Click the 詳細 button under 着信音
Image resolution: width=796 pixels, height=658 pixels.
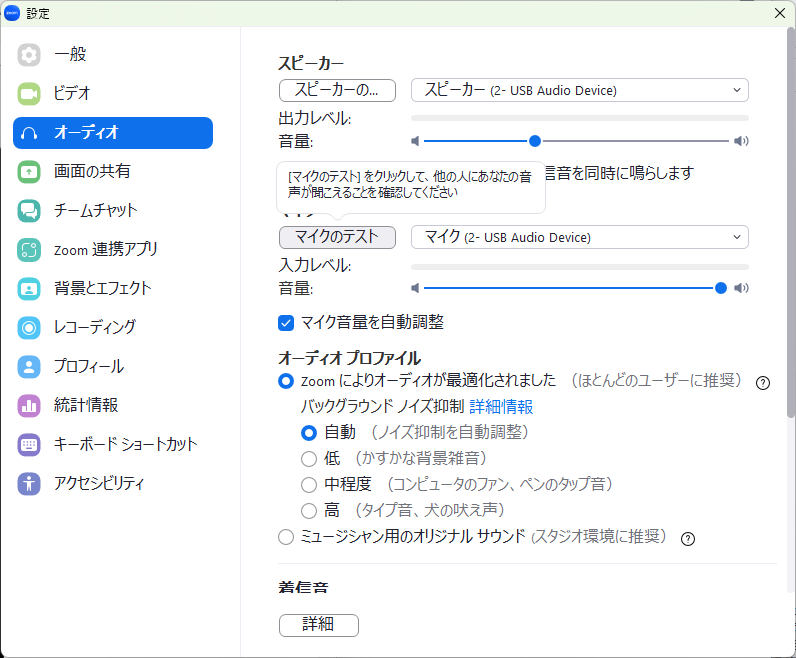[x=319, y=625]
